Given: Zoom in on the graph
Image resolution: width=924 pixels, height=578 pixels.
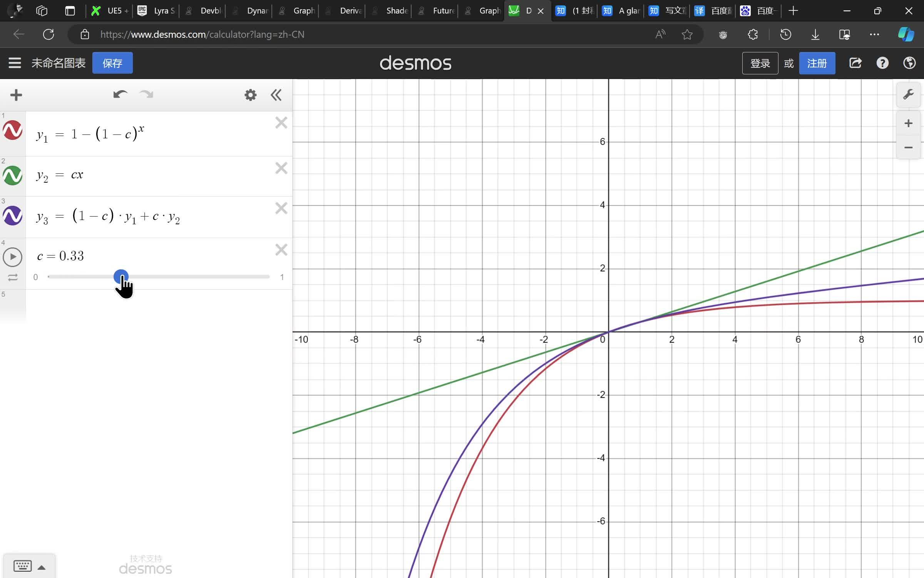Looking at the screenshot, I should [x=908, y=123].
